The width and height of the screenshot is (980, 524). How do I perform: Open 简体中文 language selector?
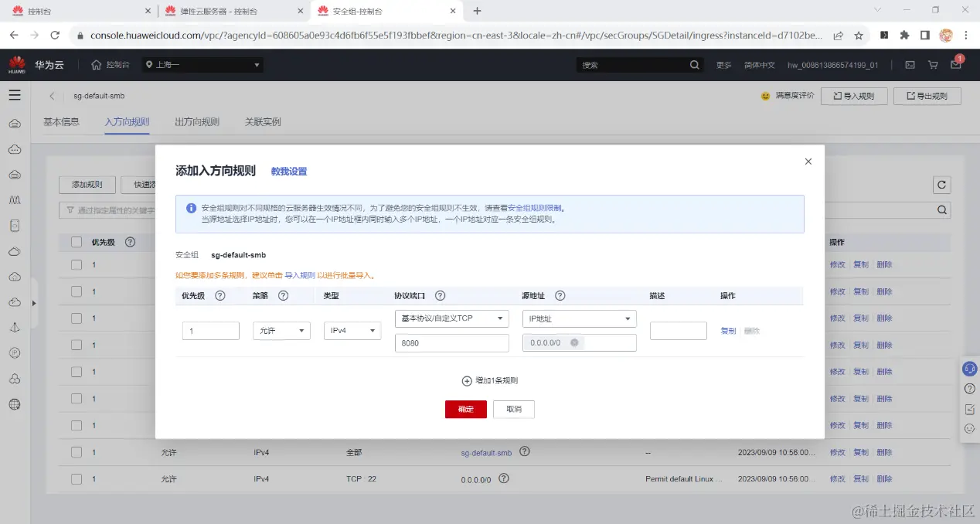[x=759, y=65]
